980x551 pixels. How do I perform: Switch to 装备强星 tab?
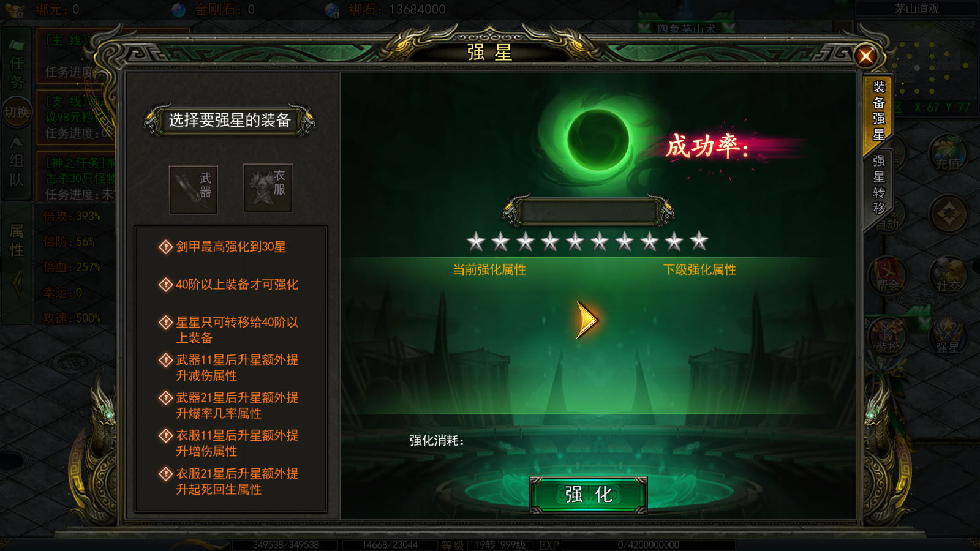[878, 111]
